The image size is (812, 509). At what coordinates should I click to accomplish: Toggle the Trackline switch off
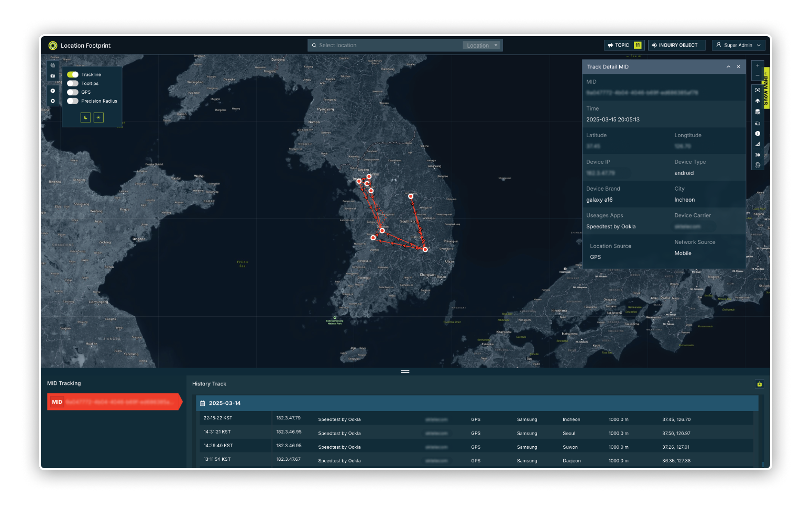(x=73, y=74)
